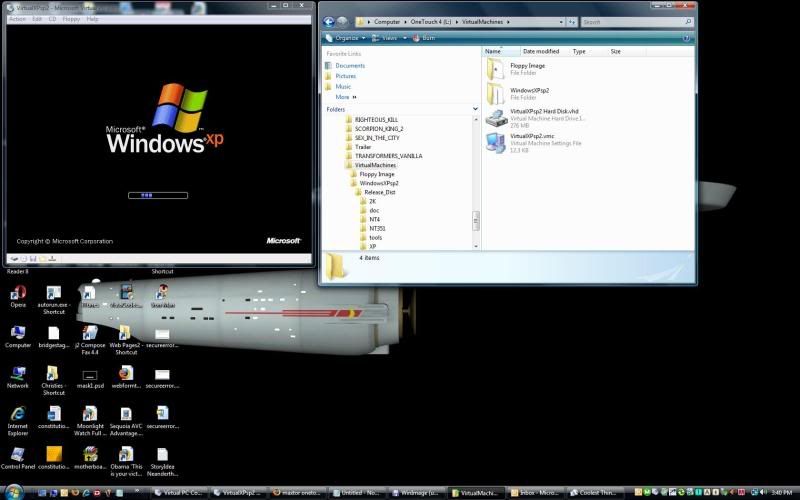This screenshot has height=500, width=800.
Task: Open the Views dropdown arrow
Action: 405,38
